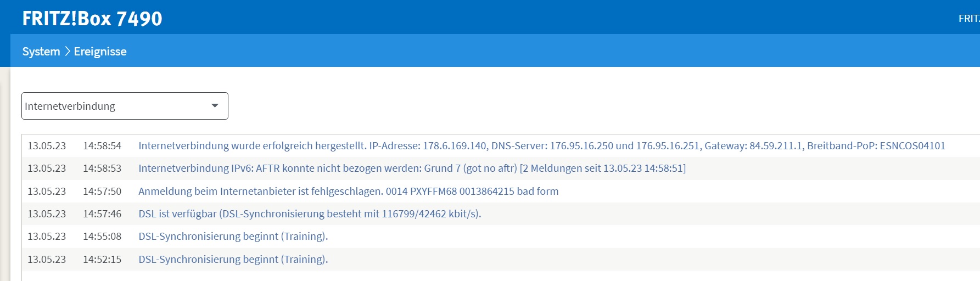Viewport: 980px width, 281px height.
Task: Click the time 14:57:50 in the log
Action: click(102, 192)
